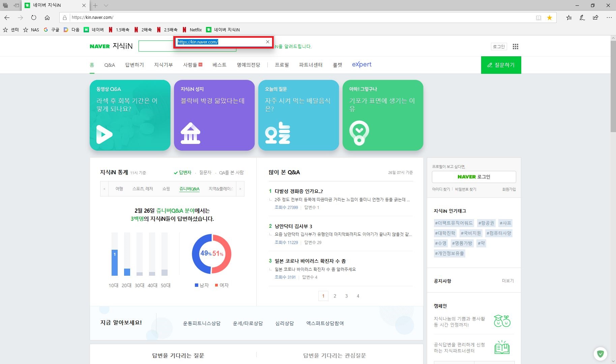Go to page 4 of 많이 본 Q&A
This screenshot has width=616, height=364.
[358, 296]
